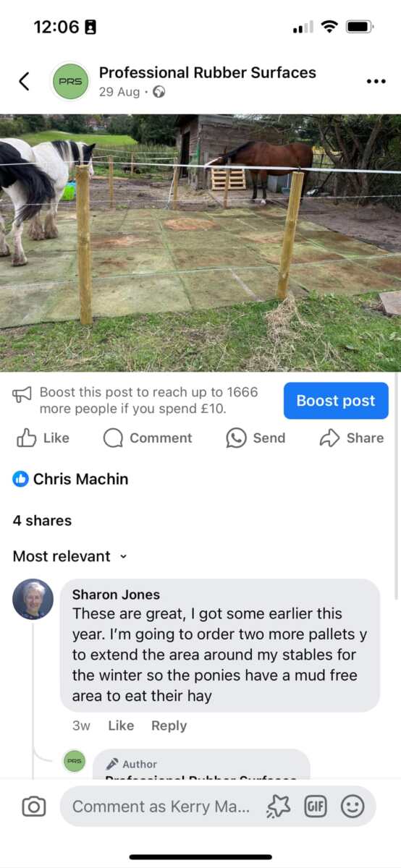Open the camera icon in comment bar

pos(34,807)
